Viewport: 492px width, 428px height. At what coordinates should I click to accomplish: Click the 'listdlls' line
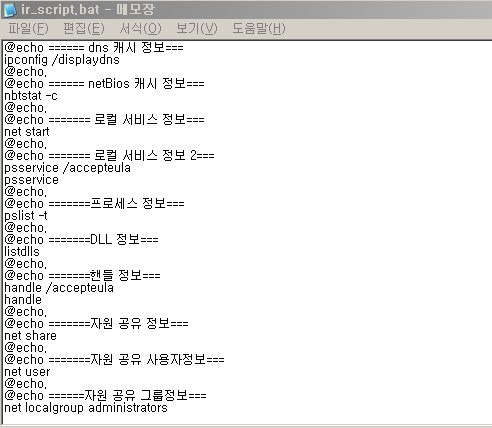(x=22, y=252)
